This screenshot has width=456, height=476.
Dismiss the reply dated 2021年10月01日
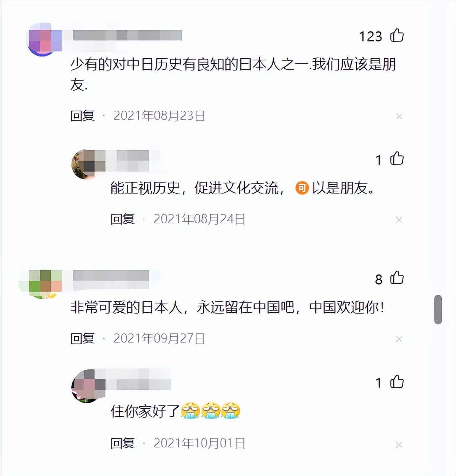pos(399,445)
